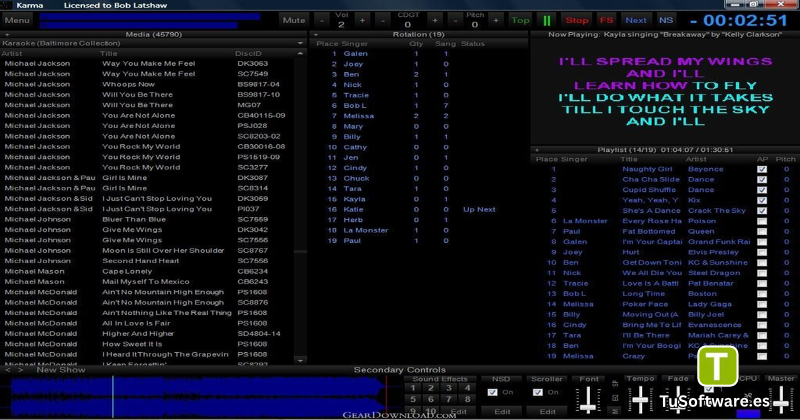The height and width of the screenshot is (420, 800).
Task: Edit the sound effects
Action: click(x=459, y=411)
